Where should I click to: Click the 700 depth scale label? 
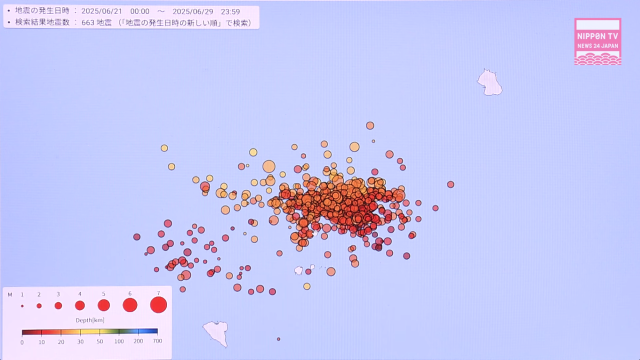coord(158,341)
